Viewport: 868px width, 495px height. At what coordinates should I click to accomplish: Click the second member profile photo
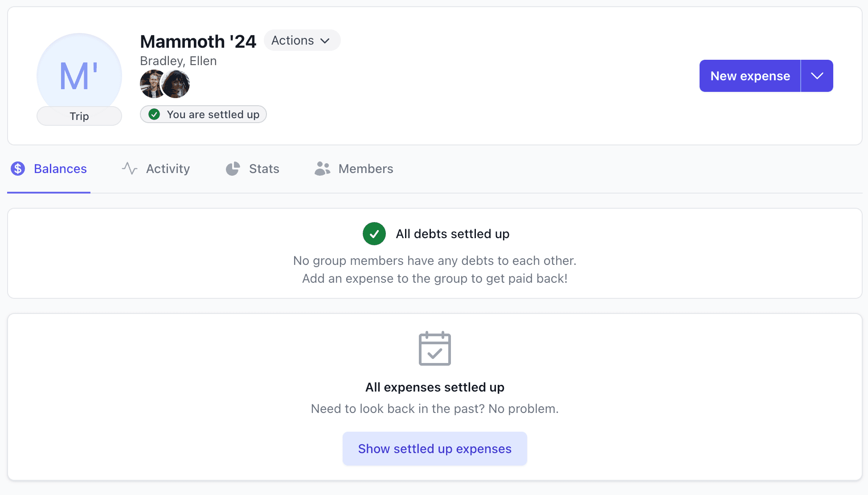coord(176,84)
